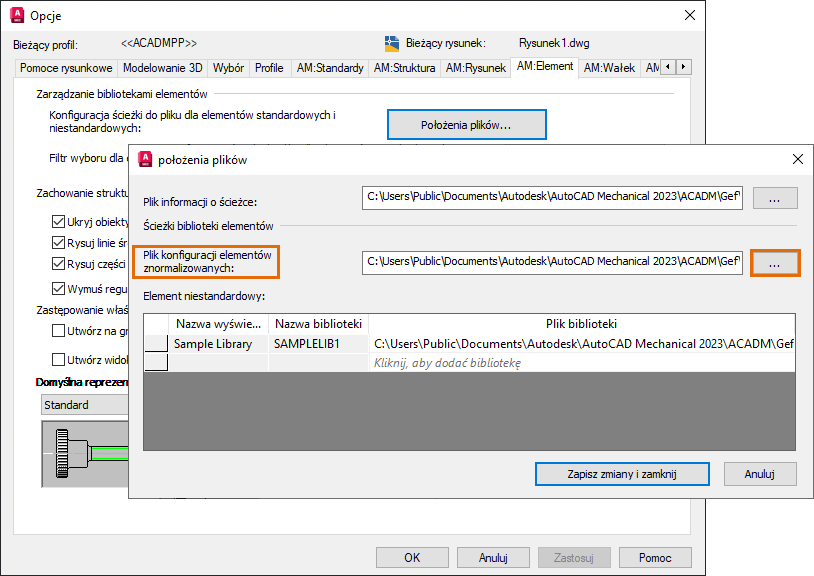Screen dimensions: 814x576
Task: Click the Plik konfiguracji elementów path field
Action: (x=552, y=263)
